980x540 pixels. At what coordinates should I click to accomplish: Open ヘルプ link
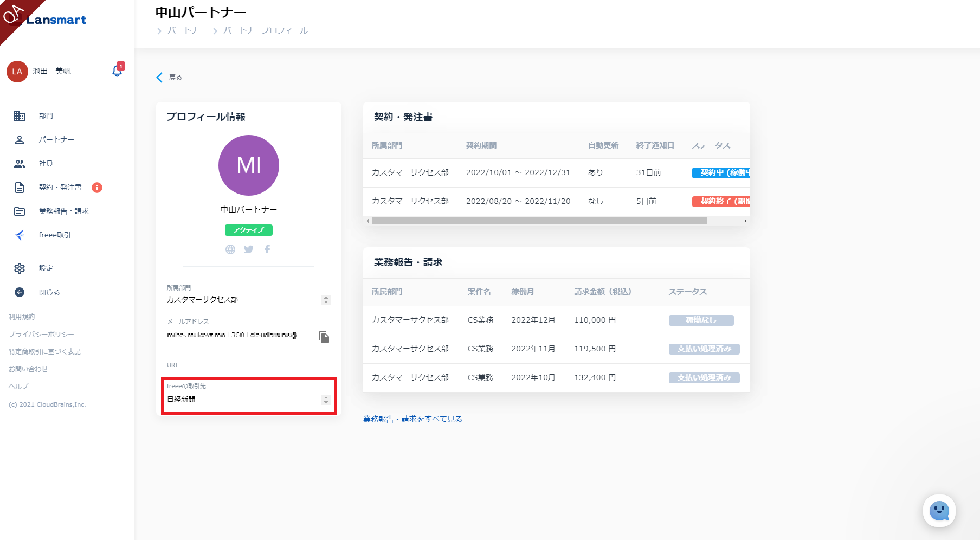pyautogui.click(x=18, y=387)
